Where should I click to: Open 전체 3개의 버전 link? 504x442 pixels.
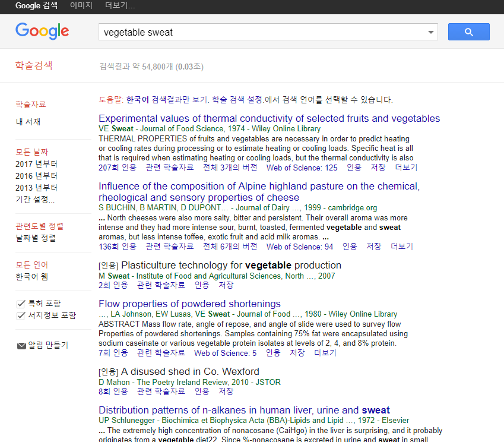click(230, 168)
